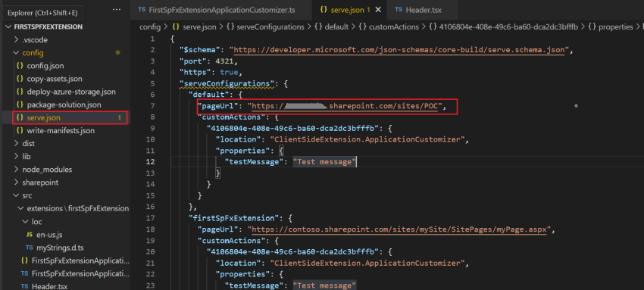Expand the dist folder
This screenshot has width=644, height=290.
pyautogui.click(x=28, y=144)
